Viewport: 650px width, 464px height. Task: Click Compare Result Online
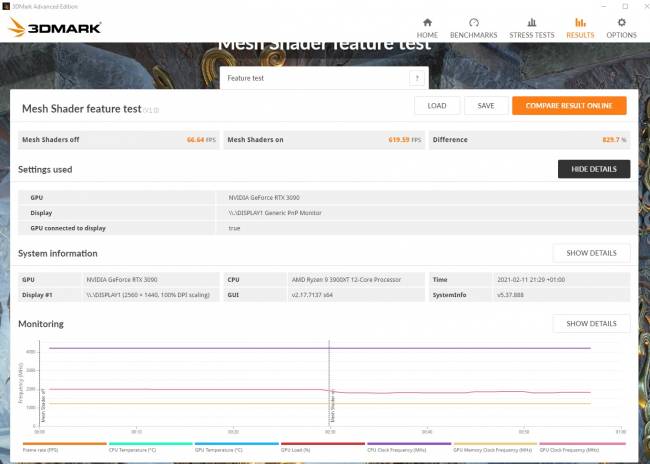(x=569, y=106)
